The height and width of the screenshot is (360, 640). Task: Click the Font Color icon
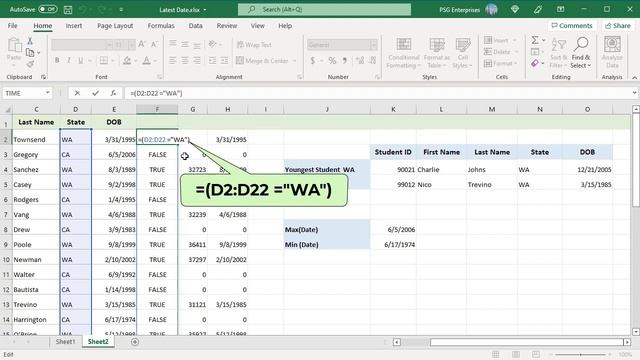(147, 60)
